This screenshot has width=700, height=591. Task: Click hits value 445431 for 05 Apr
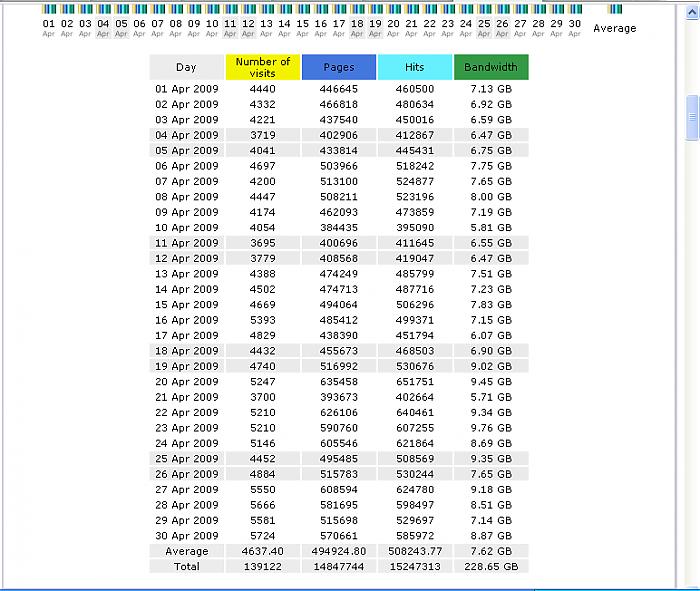click(415, 150)
